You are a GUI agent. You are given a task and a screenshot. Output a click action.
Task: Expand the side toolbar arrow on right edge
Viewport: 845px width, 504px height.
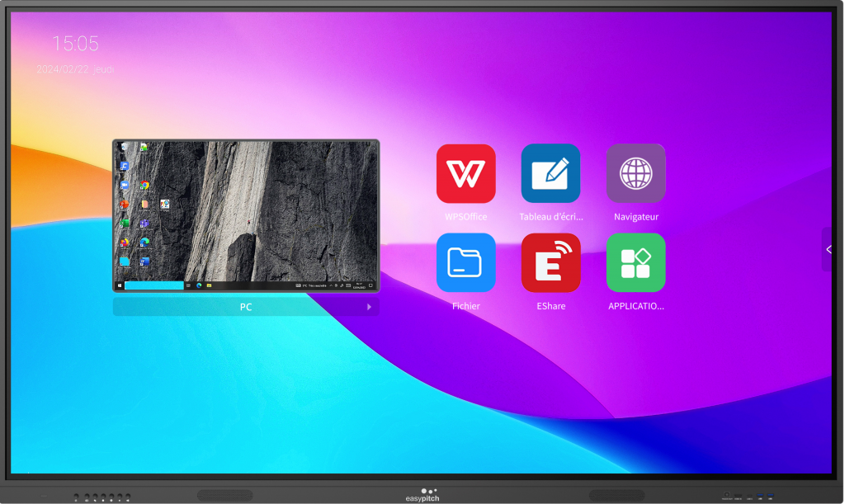tap(828, 249)
